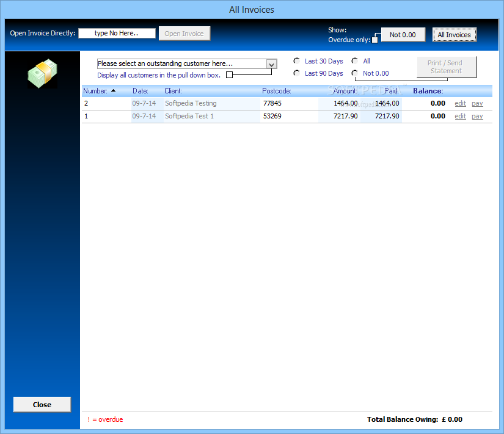This screenshot has height=434, width=504.
Task: Sort by Client column header
Action: (173, 91)
